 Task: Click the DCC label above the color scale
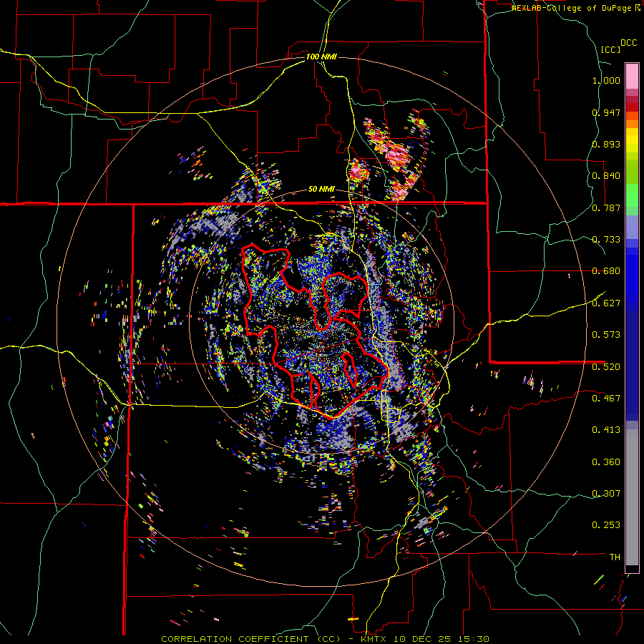point(628,43)
